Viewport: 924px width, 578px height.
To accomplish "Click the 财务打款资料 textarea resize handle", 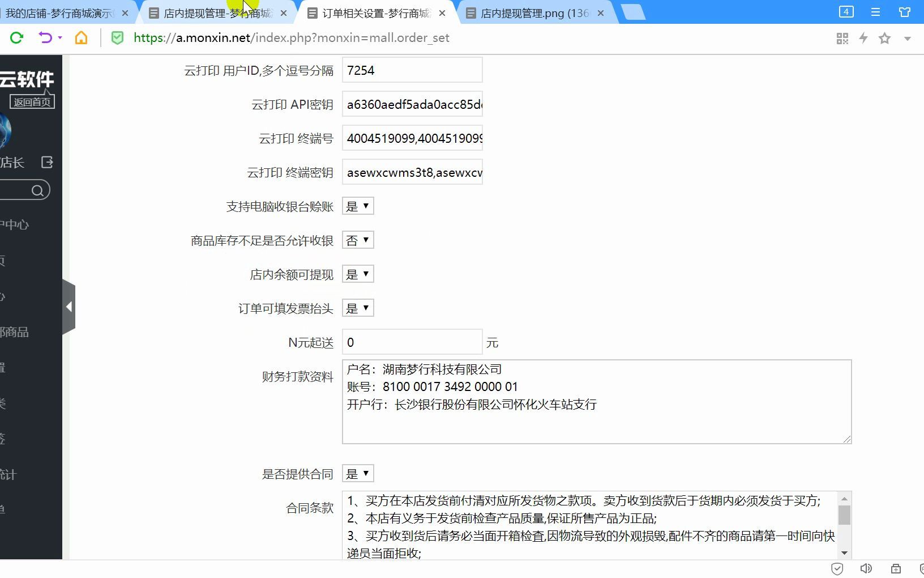I will 847,439.
